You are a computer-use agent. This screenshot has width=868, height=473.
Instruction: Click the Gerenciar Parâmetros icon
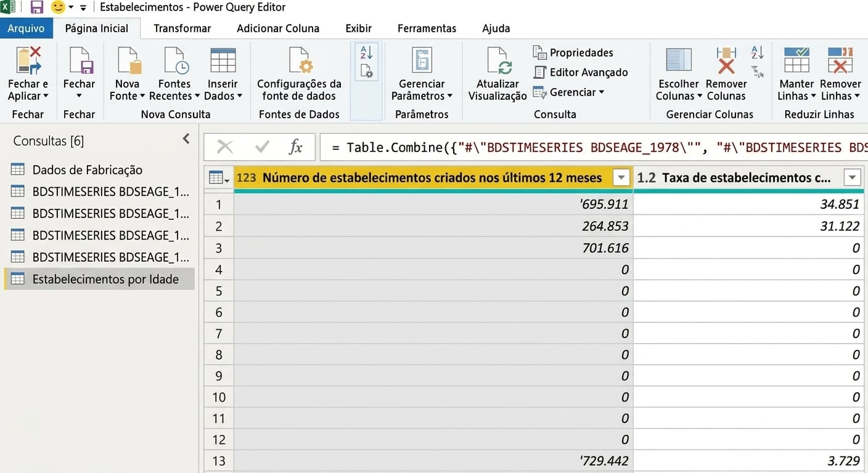[422, 60]
